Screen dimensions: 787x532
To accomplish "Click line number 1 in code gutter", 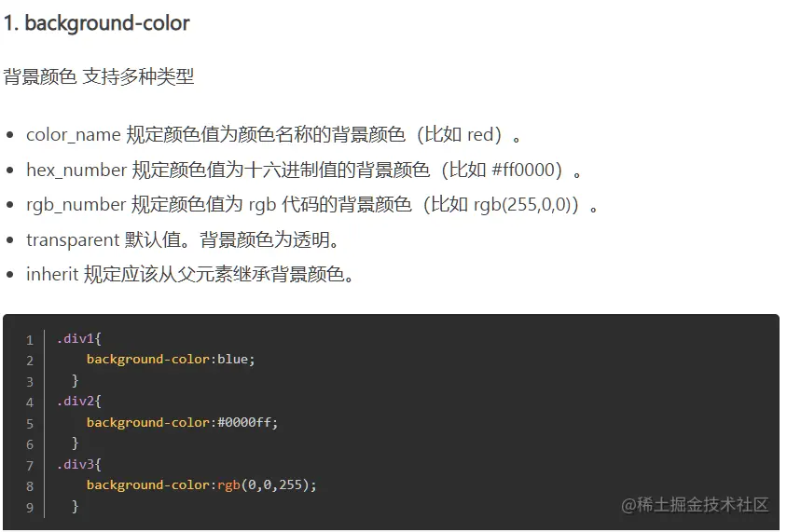I will [x=30, y=339].
